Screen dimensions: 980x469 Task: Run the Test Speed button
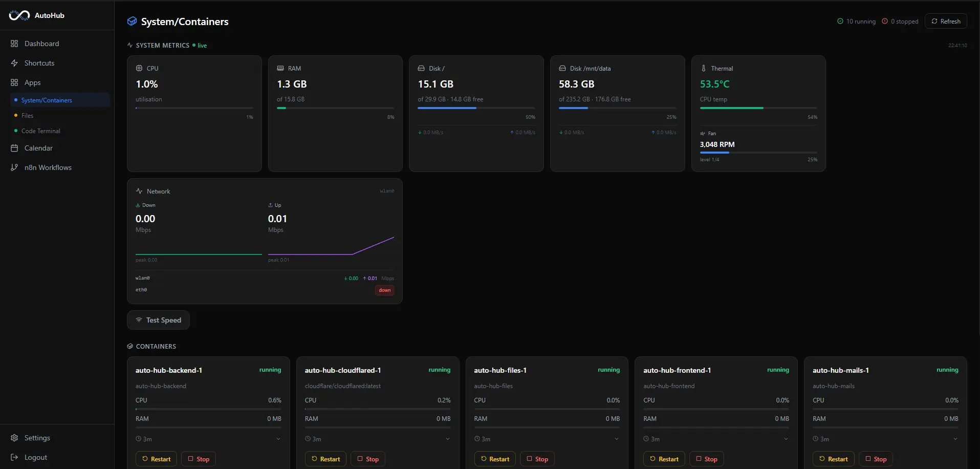click(x=158, y=320)
